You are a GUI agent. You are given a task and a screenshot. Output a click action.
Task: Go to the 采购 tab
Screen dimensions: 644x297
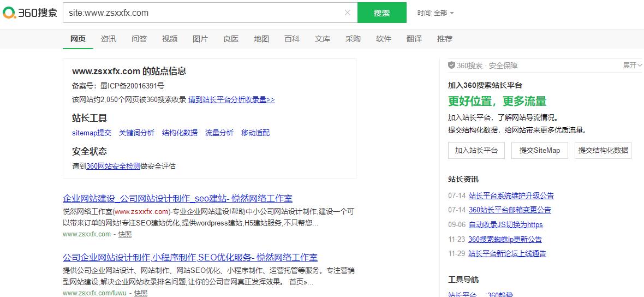(353, 39)
